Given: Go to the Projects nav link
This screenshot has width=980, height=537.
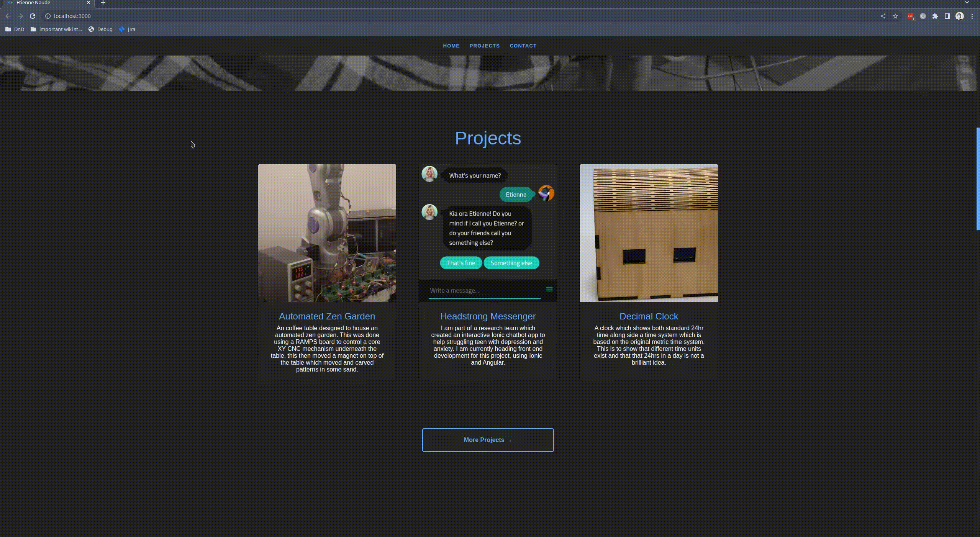Looking at the screenshot, I should point(484,46).
